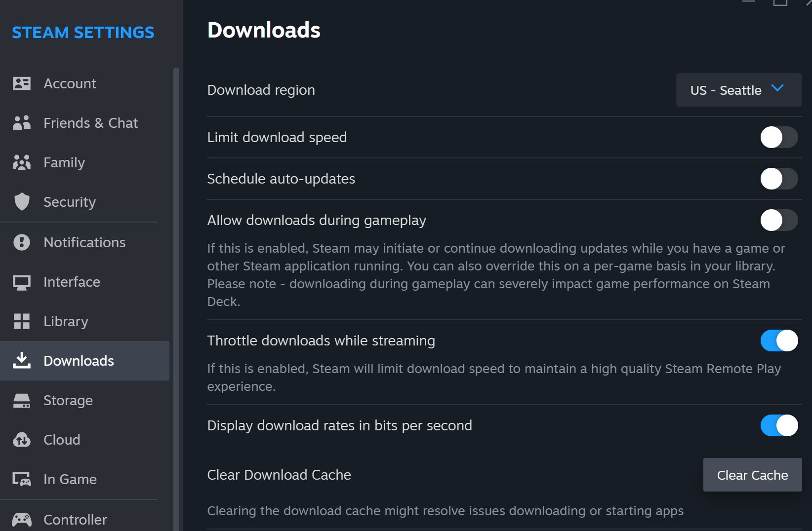Disable Throttle downloads while streaming
This screenshot has height=531, width=812.
click(779, 341)
